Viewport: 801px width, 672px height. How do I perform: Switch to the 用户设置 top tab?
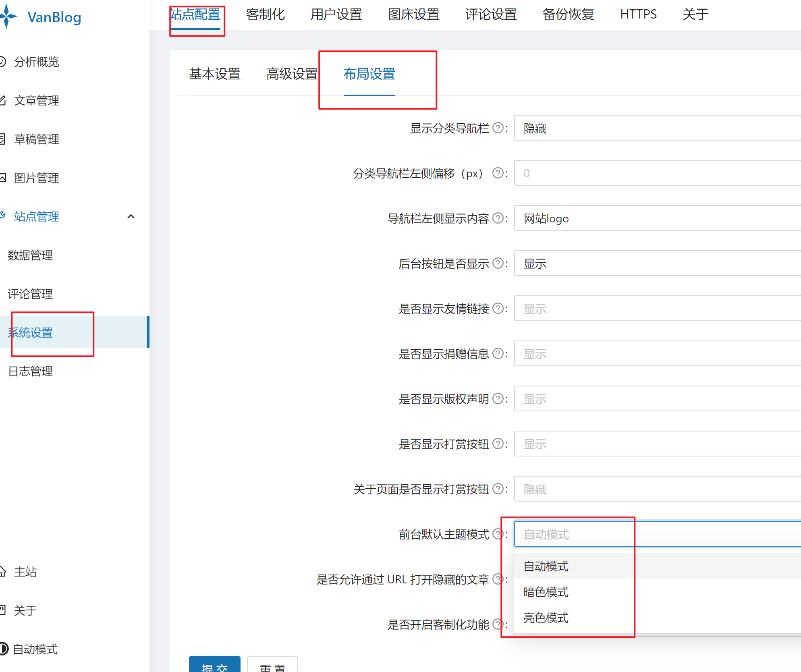coord(336,14)
